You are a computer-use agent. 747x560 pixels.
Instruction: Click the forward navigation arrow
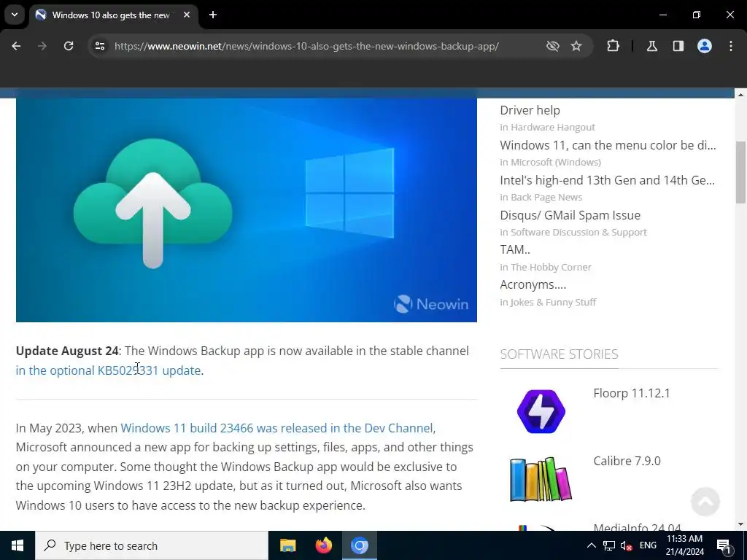(x=42, y=46)
